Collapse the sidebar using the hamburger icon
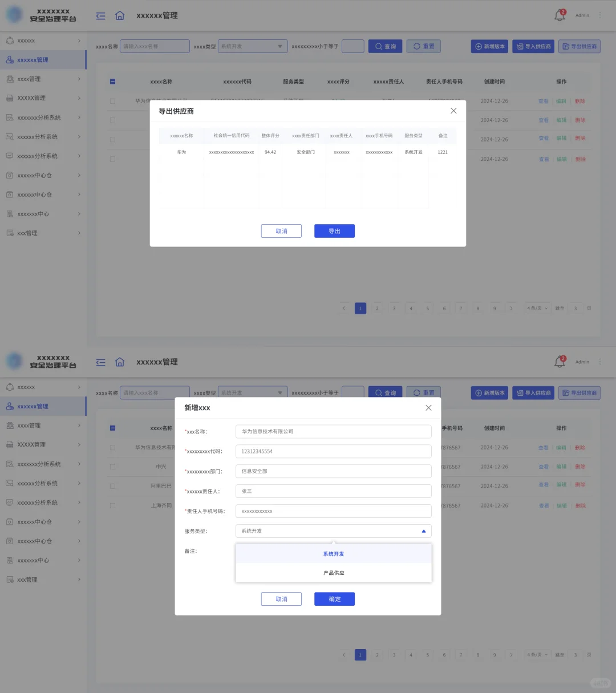Image resolution: width=616 pixels, height=693 pixels. 100,16
